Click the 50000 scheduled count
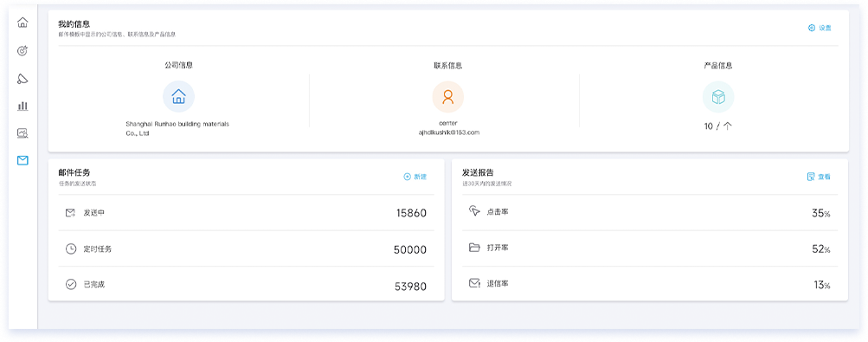 tap(410, 249)
